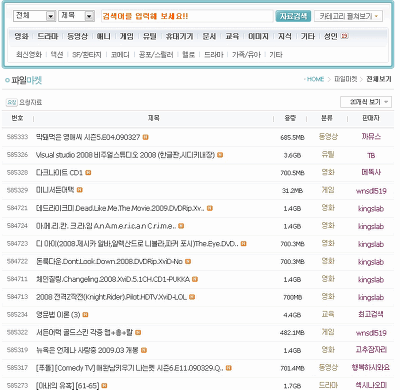Switch to the SF/판타지 subcategory
Screen dimensions: 400x390
tap(87, 55)
